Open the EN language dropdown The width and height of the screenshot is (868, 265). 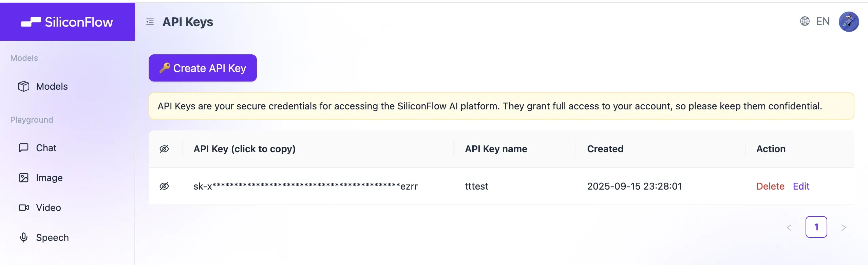[x=823, y=21]
